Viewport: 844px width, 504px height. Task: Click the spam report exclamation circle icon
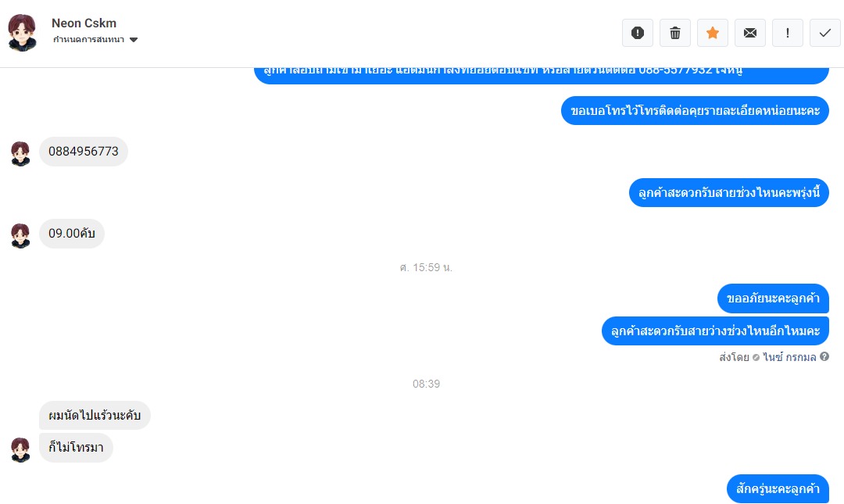point(638,33)
